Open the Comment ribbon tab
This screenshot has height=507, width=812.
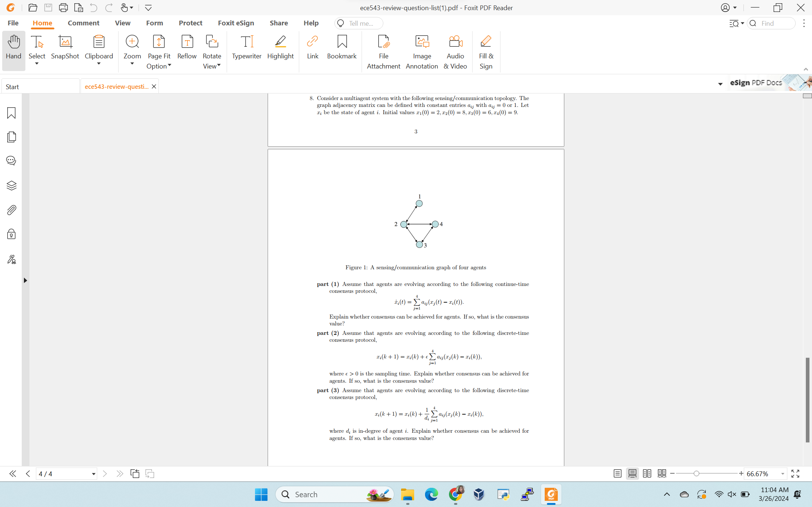pyautogui.click(x=83, y=23)
